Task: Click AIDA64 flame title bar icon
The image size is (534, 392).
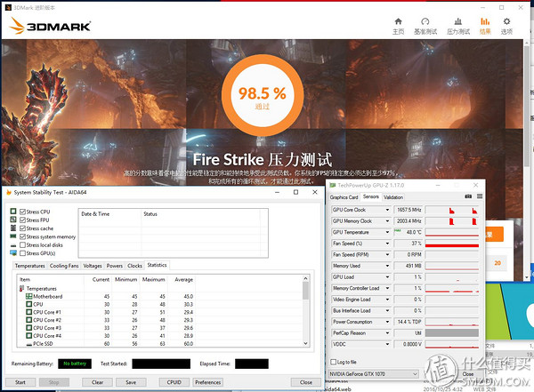Action: (x=9, y=192)
